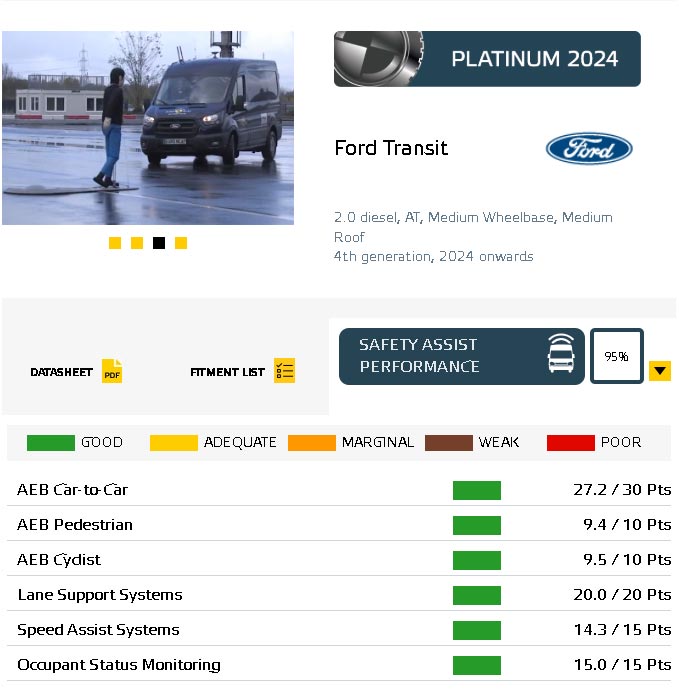
Task: Open the datasheet PDF icon
Action: 112,372
